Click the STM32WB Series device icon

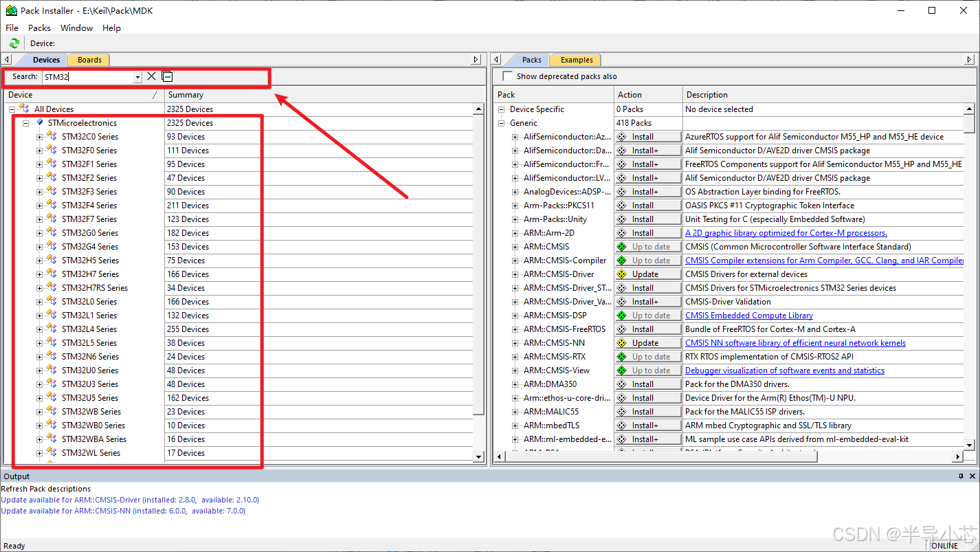[52, 411]
